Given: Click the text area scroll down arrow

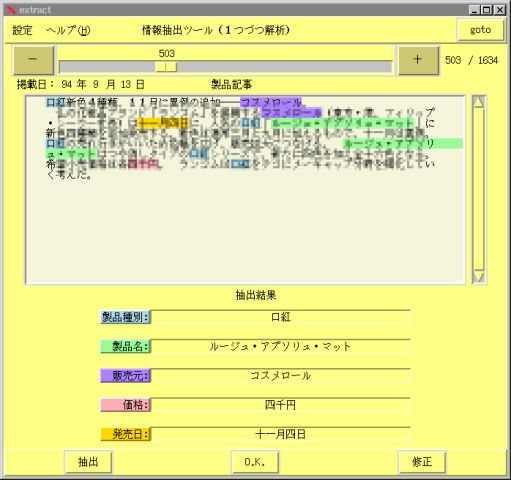Looking at the screenshot, I should [x=479, y=277].
